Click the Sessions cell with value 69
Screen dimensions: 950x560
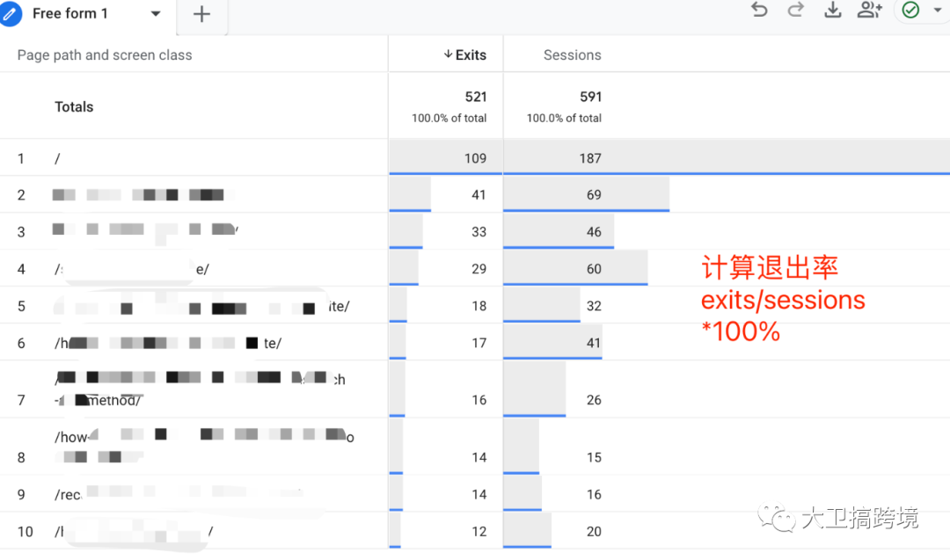[594, 194]
